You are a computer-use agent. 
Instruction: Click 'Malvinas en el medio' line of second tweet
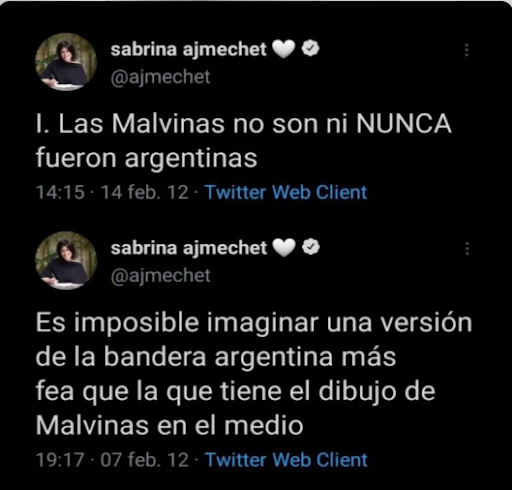(x=169, y=425)
